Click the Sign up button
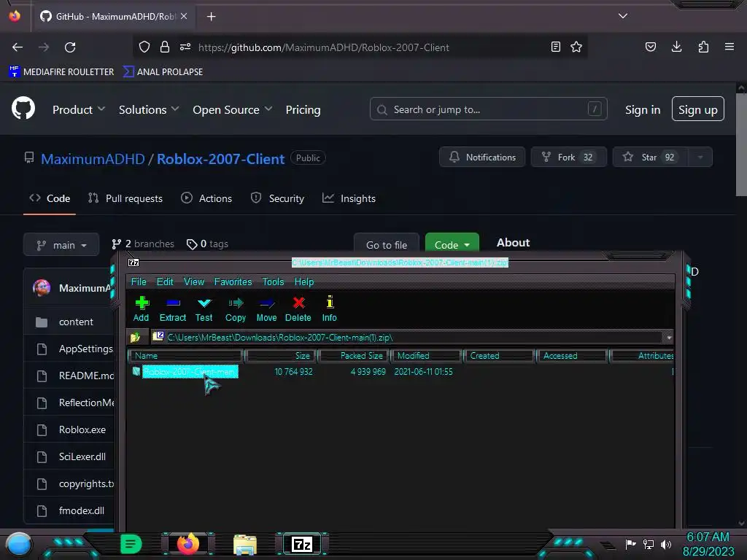This screenshot has height=560, width=747. click(x=698, y=109)
